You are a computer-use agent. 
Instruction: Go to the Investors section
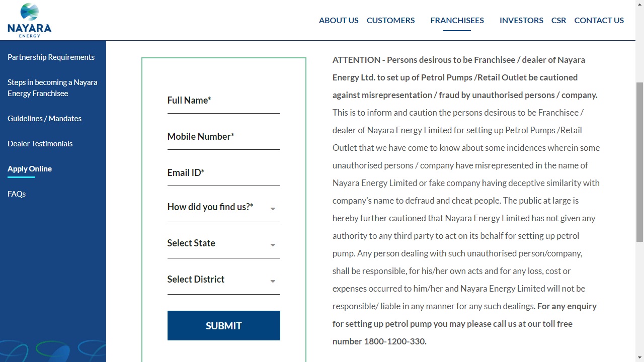coord(521,20)
